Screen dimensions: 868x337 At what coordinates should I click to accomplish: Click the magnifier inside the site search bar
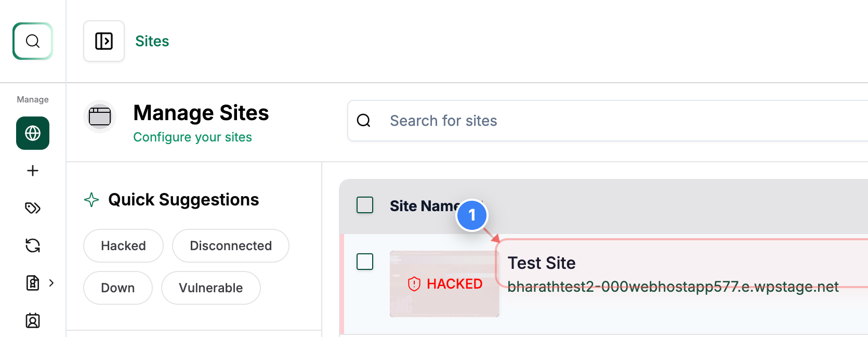coord(363,120)
